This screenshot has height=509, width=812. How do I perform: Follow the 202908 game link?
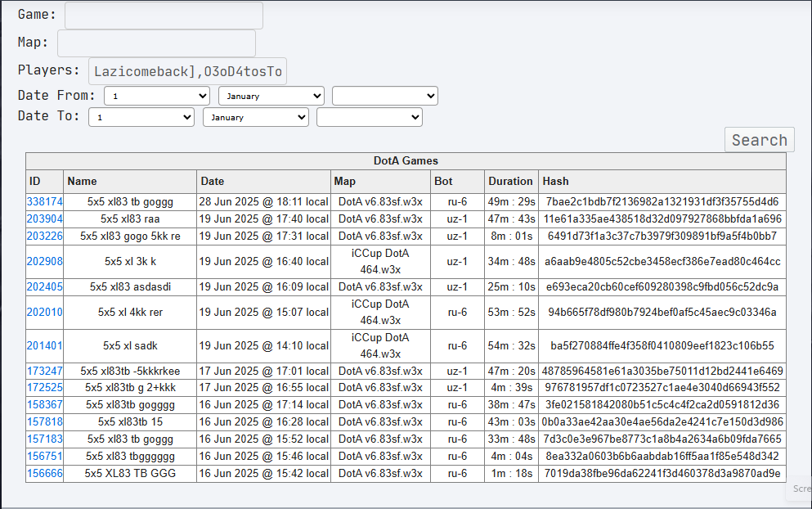click(x=44, y=261)
